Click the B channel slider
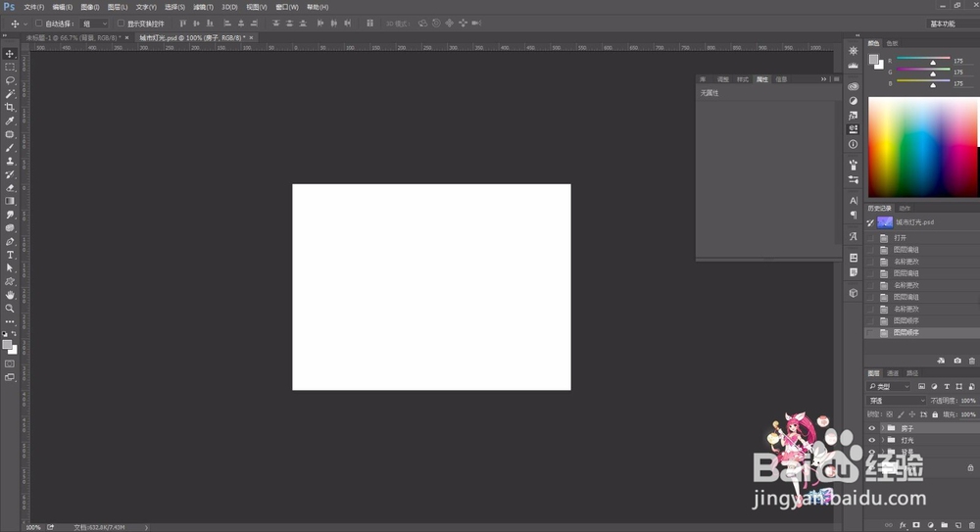This screenshot has width=980, height=532. point(924,83)
